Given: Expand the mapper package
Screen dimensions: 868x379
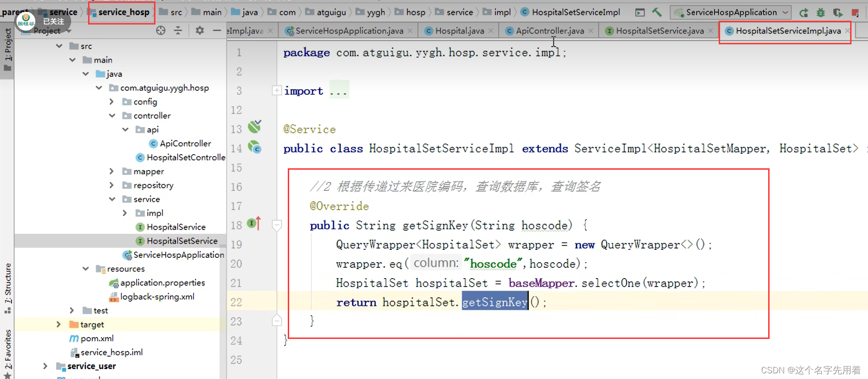Looking at the screenshot, I should (x=112, y=171).
